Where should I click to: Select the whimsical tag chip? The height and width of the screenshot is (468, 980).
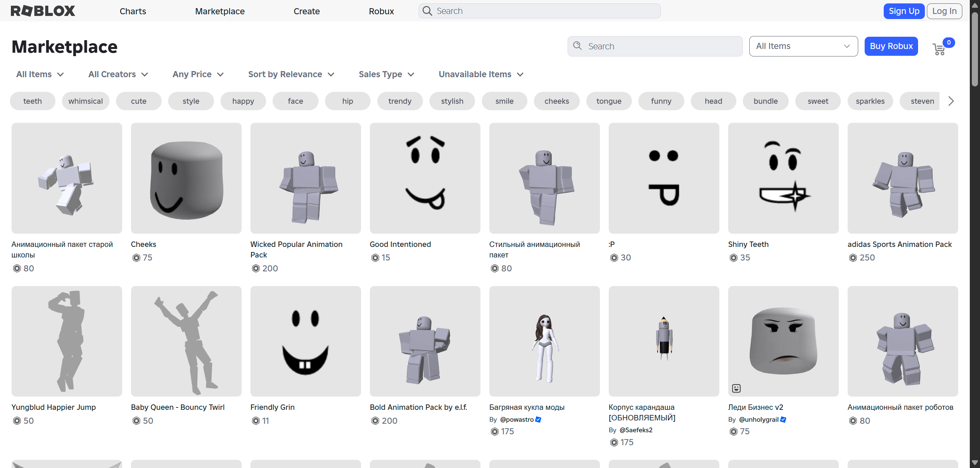coord(86,101)
